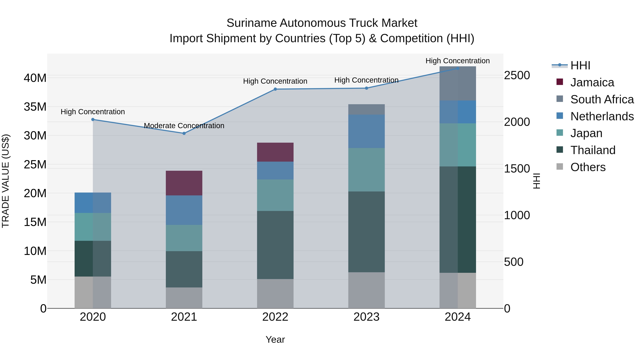Click the 'High Concentration' label above 2022

(275, 81)
